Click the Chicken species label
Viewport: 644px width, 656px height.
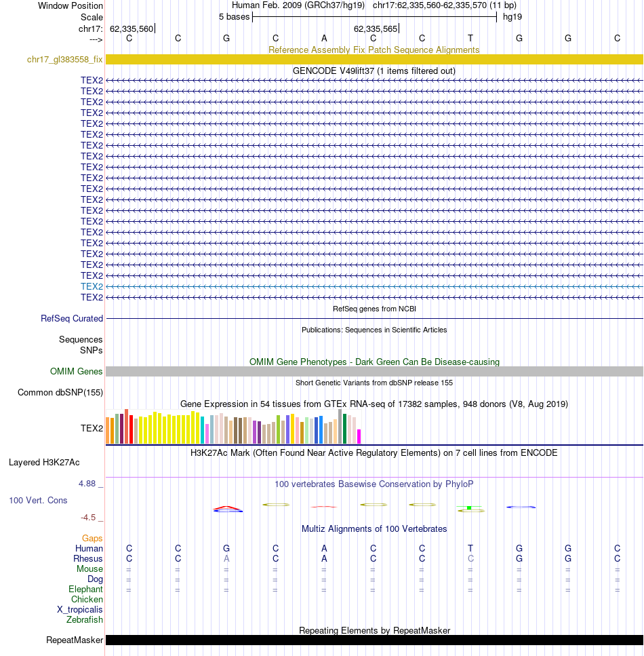(87, 600)
